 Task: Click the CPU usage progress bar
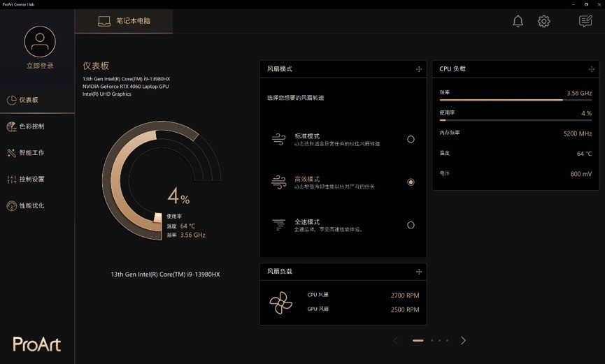(515, 120)
